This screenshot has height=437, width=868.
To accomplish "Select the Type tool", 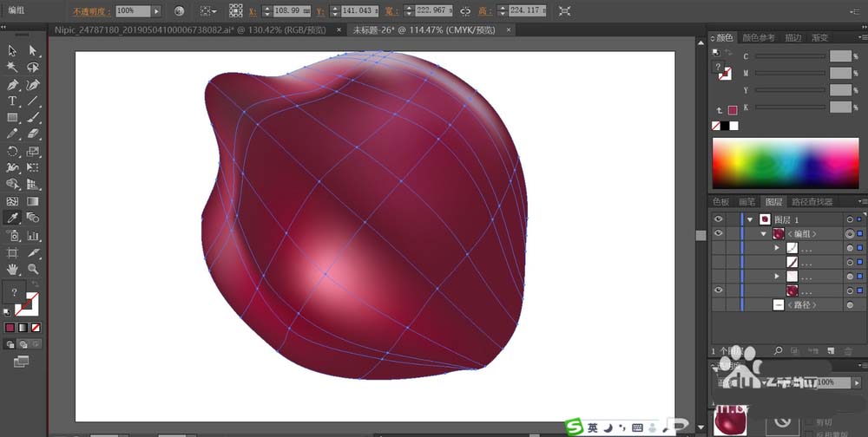I will [x=12, y=101].
